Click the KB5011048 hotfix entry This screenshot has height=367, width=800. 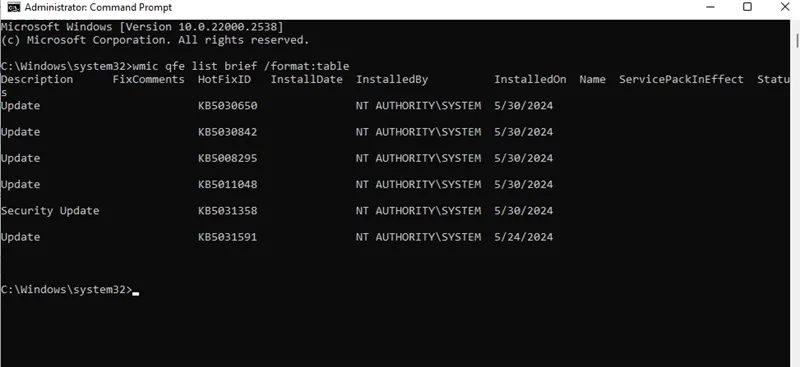click(228, 184)
